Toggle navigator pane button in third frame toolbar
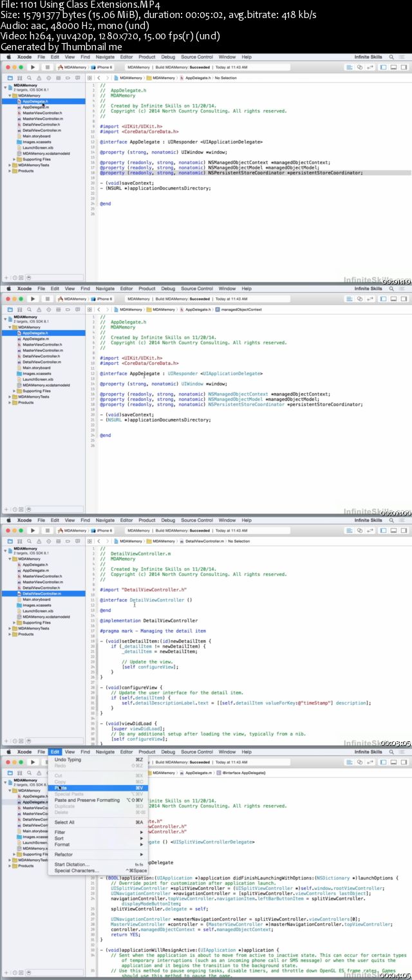412x980 pixels. click(x=384, y=530)
